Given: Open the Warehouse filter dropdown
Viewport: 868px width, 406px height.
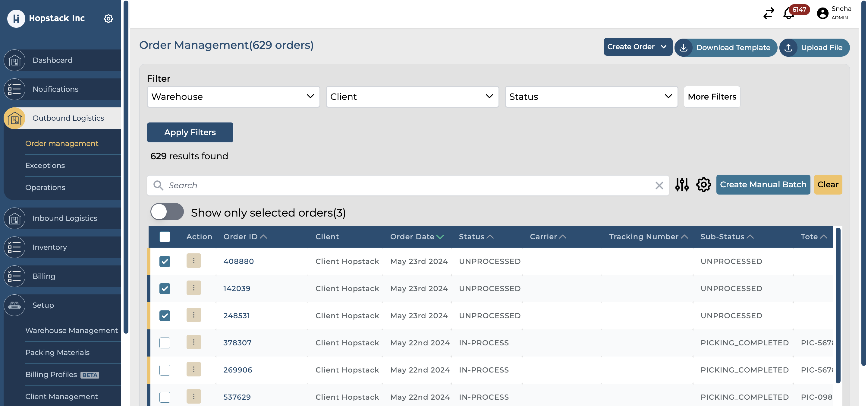Looking at the screenshot, I should 233,97.
